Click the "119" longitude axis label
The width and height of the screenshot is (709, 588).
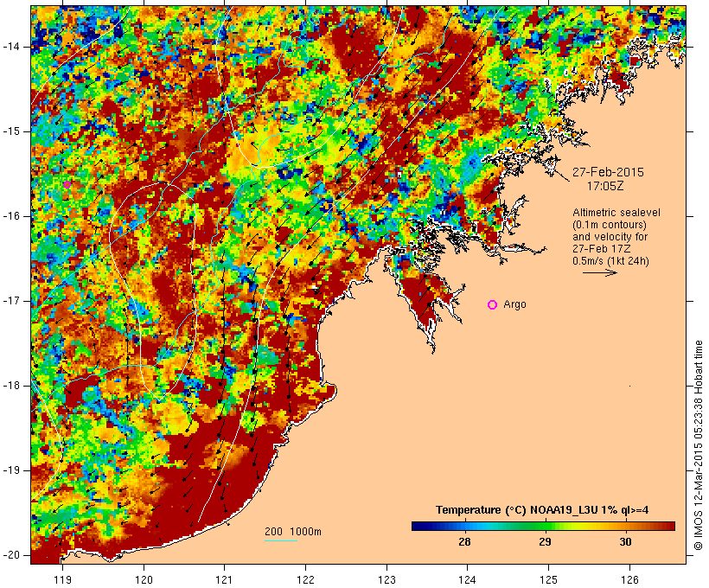coord(62,579)
